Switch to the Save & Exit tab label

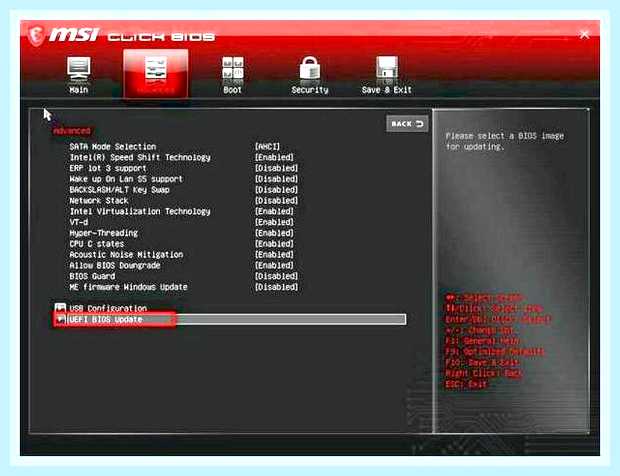387,90
